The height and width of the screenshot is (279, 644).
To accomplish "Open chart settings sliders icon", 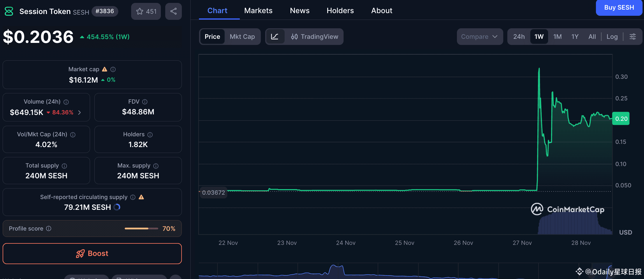I will (x=633, y=37).
